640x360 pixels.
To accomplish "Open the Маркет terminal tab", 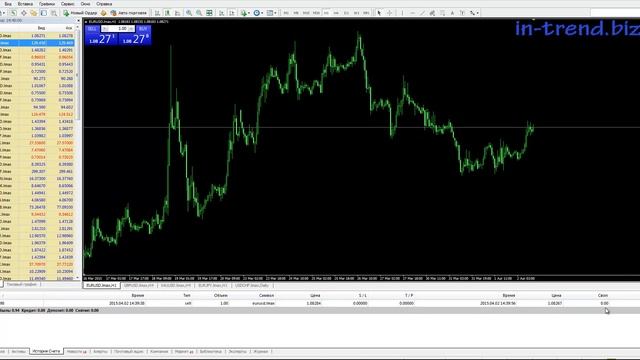I will tap(184, 351).
